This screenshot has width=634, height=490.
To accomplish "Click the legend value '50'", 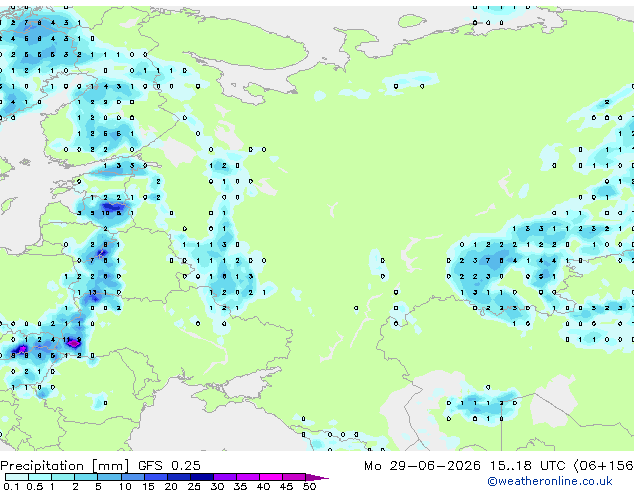I will (309, 486).
